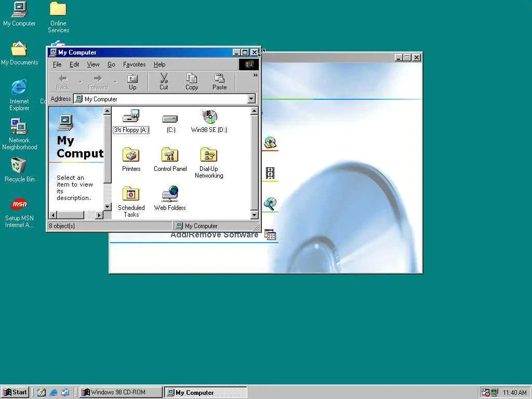
Task: Open the Edit menu
Action: [x=74, y=64]
